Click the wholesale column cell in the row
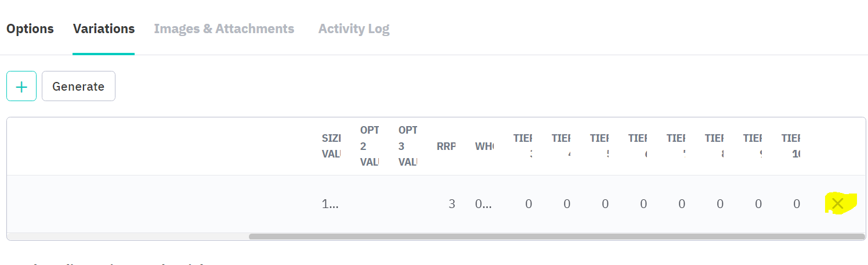This screenshot has height=265, width=868. (484, 204)
